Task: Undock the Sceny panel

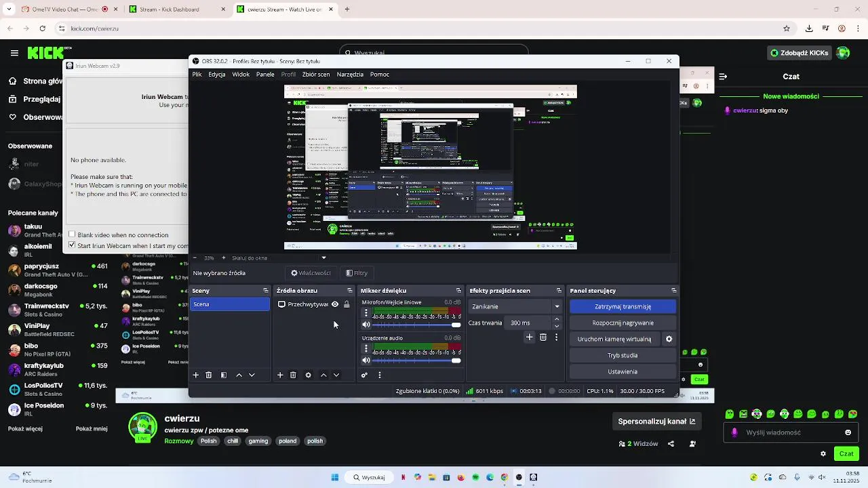Action: pos(266,291)
